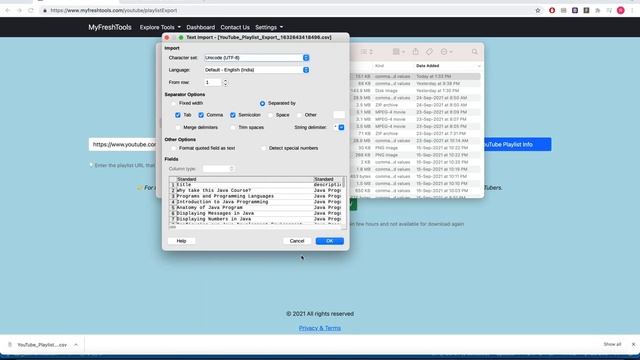Confirm import with the OK button
The image size is (640, 360).
329,241
